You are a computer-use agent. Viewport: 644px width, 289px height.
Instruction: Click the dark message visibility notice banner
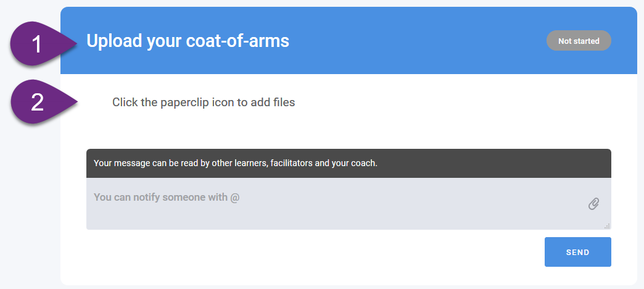click(349, 164)
